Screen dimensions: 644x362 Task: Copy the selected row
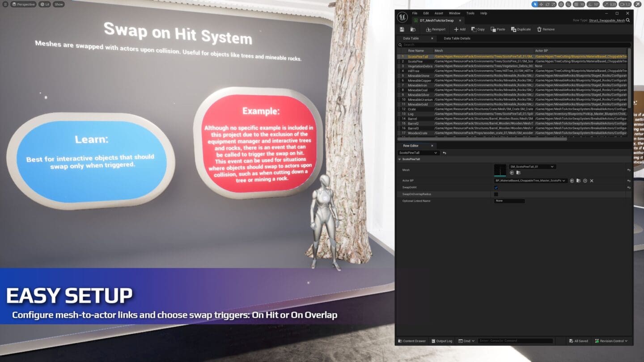pyautogui.click(x=478, y=29)
